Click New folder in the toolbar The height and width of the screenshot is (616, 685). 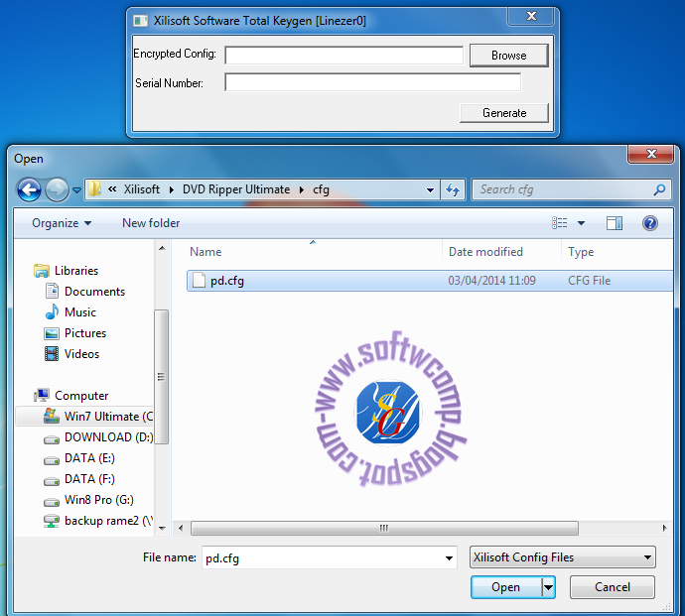tap(151, 223)
